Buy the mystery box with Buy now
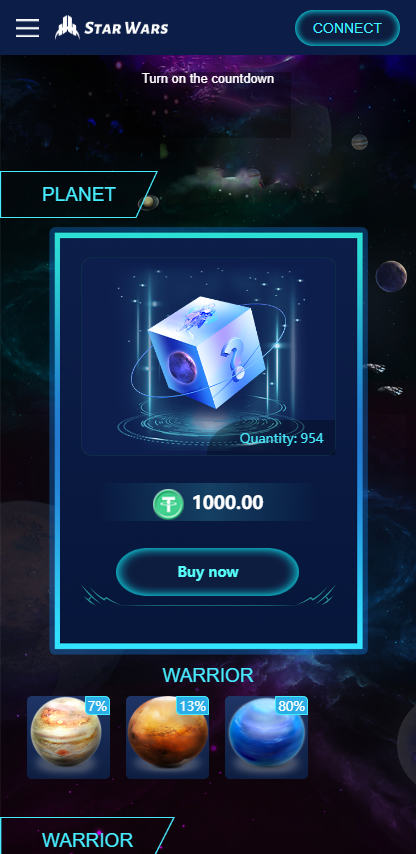 [x=207, y=572]
